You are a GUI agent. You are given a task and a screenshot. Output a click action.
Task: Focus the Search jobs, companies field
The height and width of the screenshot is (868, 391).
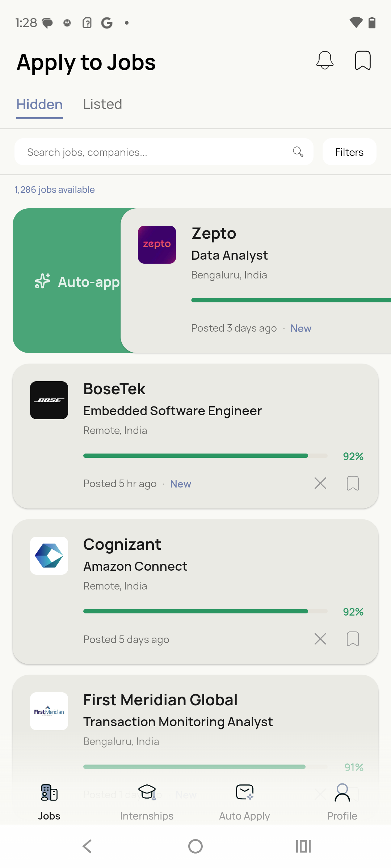coord(164,152)
